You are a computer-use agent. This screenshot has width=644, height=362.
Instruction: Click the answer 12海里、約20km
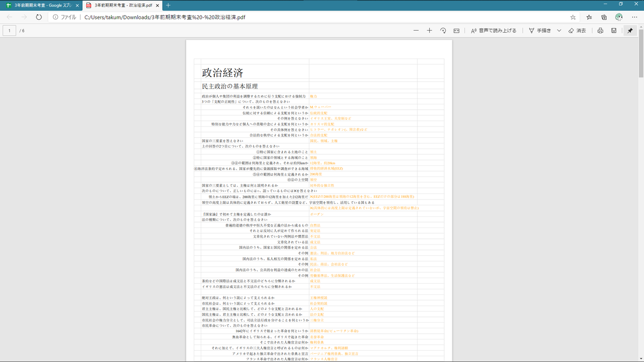(323, 162)
